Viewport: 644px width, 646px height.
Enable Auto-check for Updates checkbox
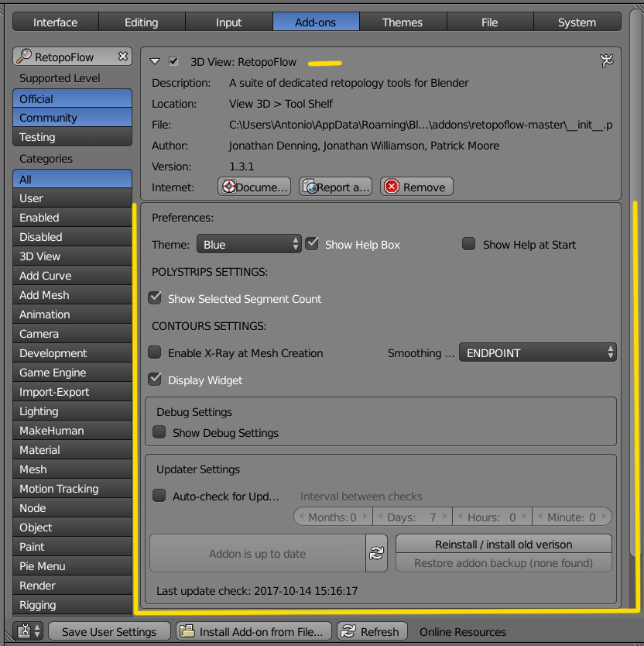point(159,496)
